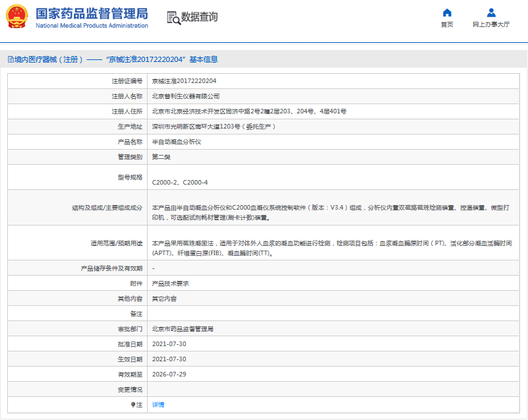
Task: Click the 有效期至 label cell
Action: click(77, 375)
